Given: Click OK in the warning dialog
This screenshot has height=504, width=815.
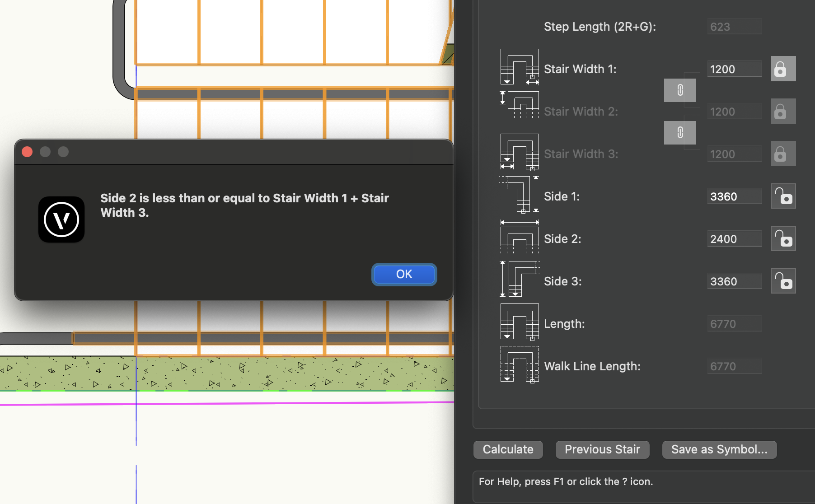Looking at the screenshot, I should [404, 274].
